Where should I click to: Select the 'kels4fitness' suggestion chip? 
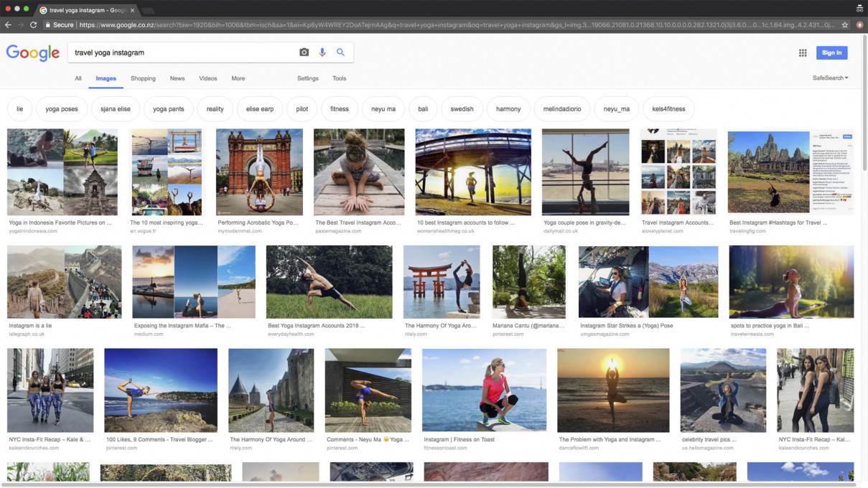pyautogui.click(x=668, y=109)
